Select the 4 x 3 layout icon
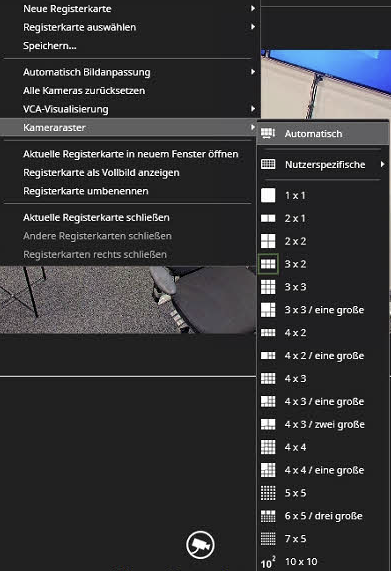This screenshot has width=391, height=571. (x=268, y=378)
